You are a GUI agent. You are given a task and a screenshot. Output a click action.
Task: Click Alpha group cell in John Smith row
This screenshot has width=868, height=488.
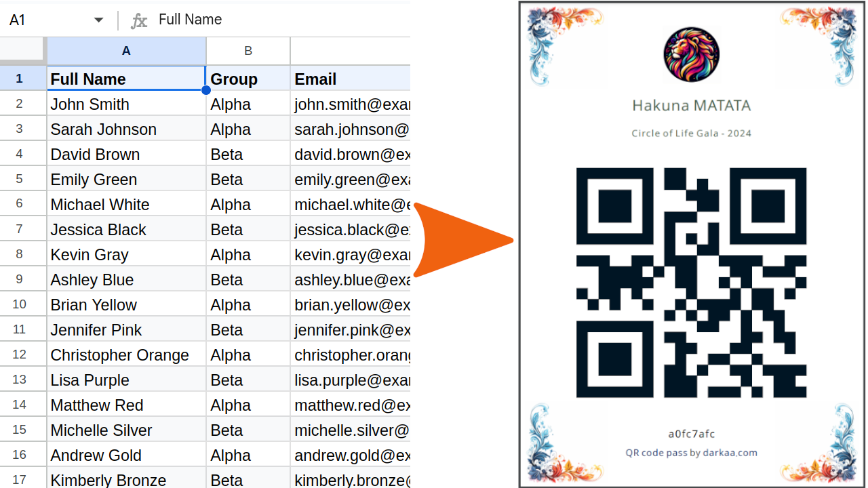click(x=248, y=104)
